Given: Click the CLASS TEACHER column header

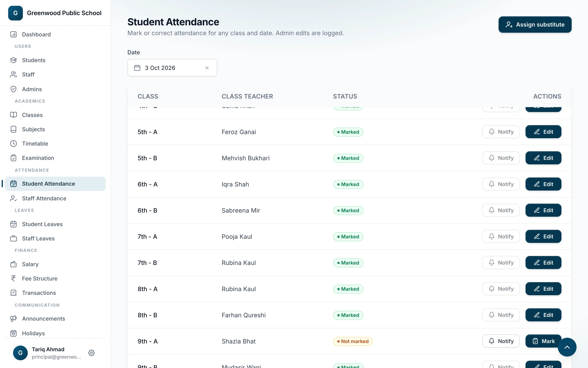Looking at the screenshot, I should 247,96.
